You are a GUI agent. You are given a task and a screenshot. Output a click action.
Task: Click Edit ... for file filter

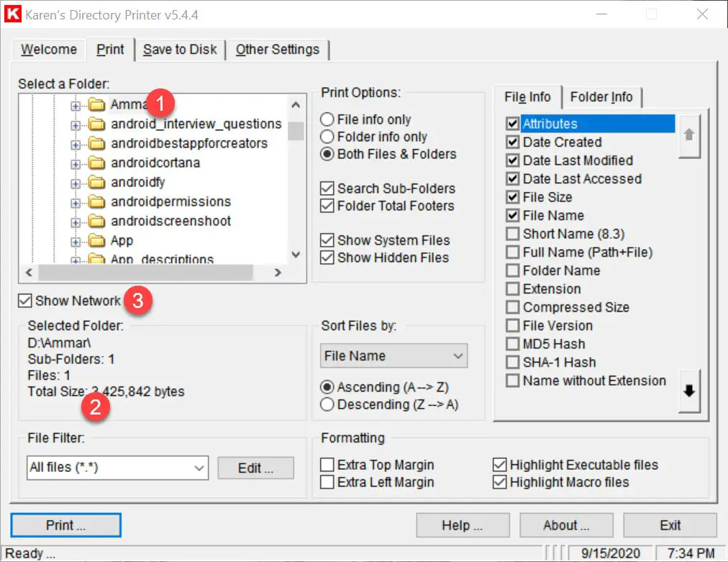255,468
